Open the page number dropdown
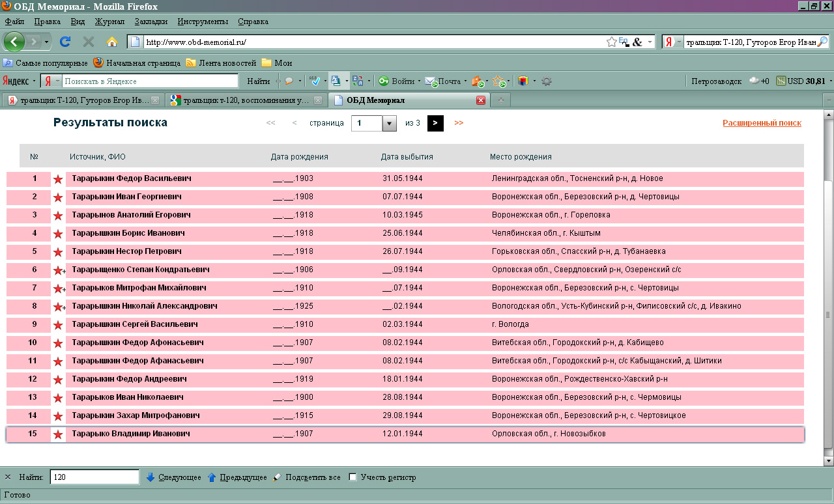Viewport: 834px width, 504px height. pyautogui.click(x=389, y=123)
